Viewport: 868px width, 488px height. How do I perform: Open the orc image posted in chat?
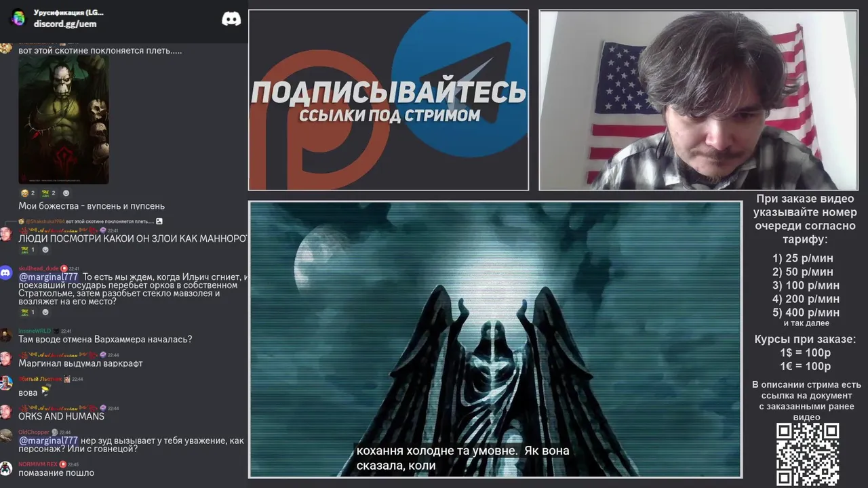pos(64,120)
